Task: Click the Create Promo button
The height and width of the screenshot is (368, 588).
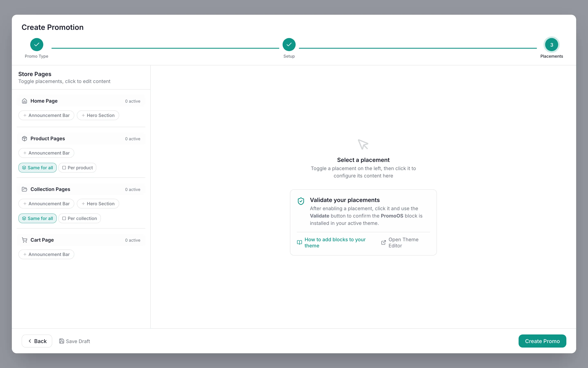Action: click(x=542, y=341)
